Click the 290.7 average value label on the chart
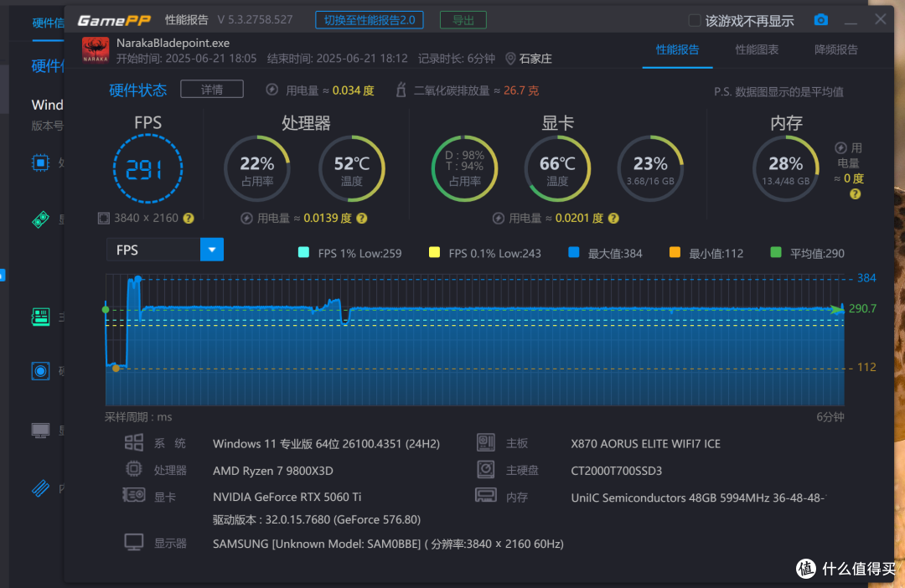 [862, 309]
